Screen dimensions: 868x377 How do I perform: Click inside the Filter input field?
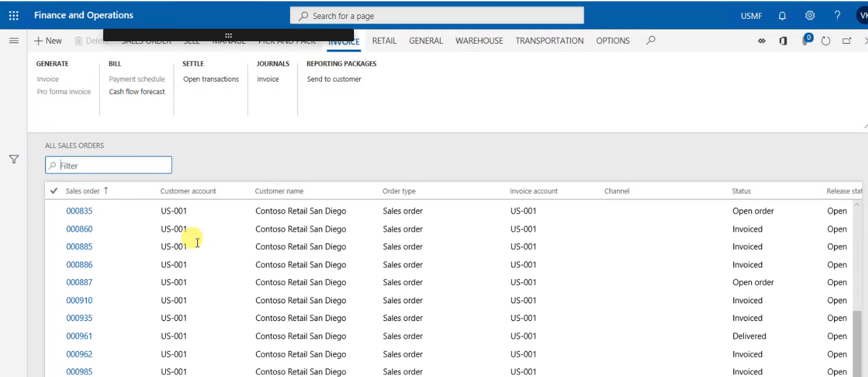tap(108, 165)
